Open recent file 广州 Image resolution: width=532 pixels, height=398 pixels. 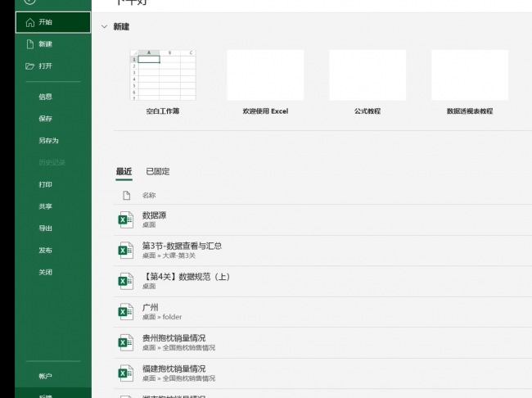click(x=322, y=312)
